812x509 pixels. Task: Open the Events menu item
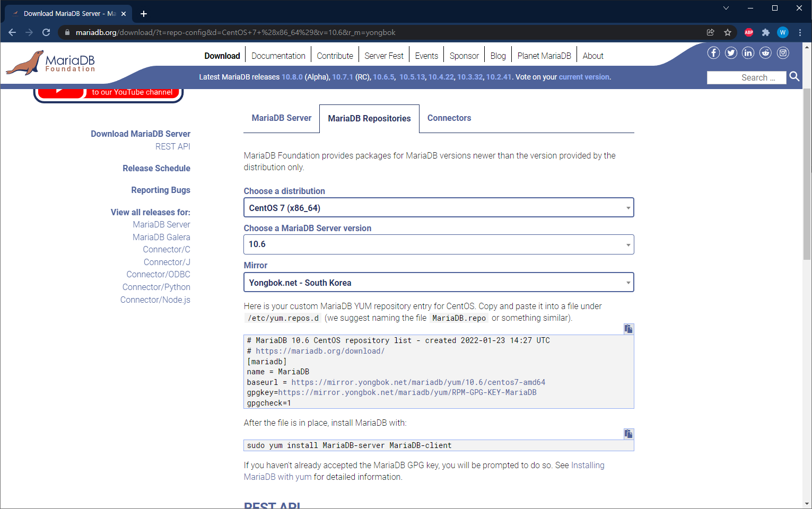[426, 56]
